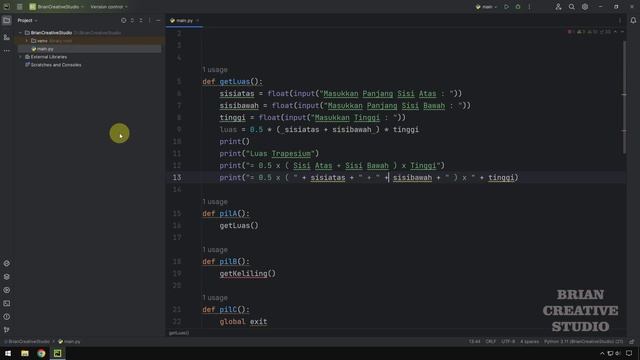Open the Version control dropdown
Screen dimensions: 640x360
tap(109, 7)
